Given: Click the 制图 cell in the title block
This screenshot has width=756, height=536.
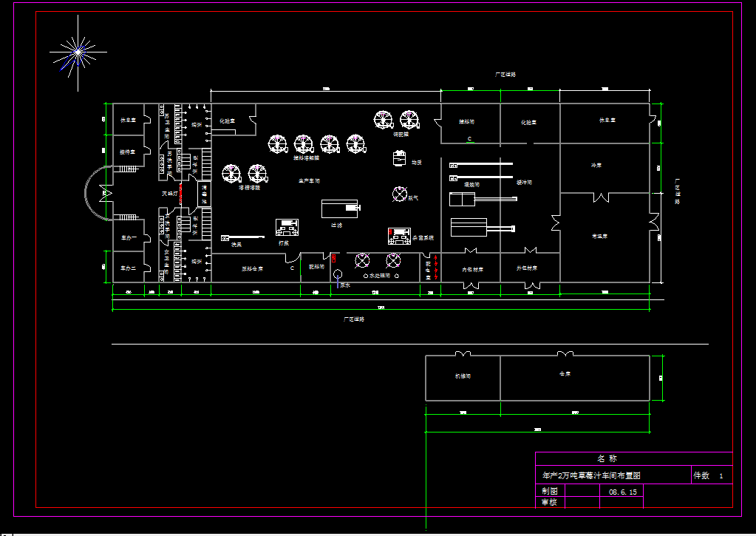Looking at the screenshot, I should coord(550,491).
